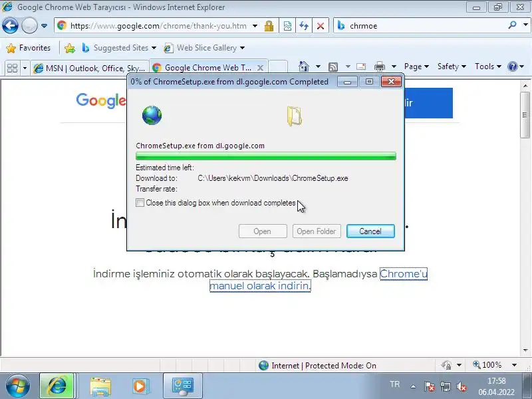Click the IE Forward navigation button

[29, 25]
